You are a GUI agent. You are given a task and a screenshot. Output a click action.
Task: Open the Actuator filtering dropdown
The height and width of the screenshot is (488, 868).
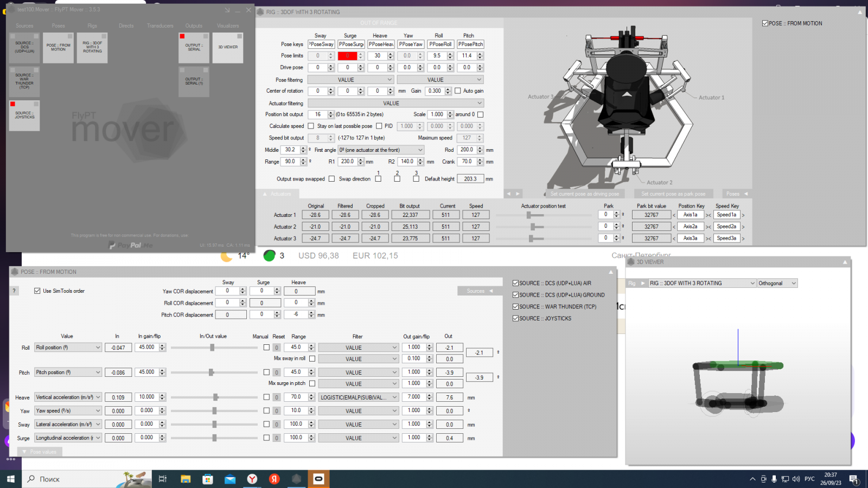coord(395,103)
